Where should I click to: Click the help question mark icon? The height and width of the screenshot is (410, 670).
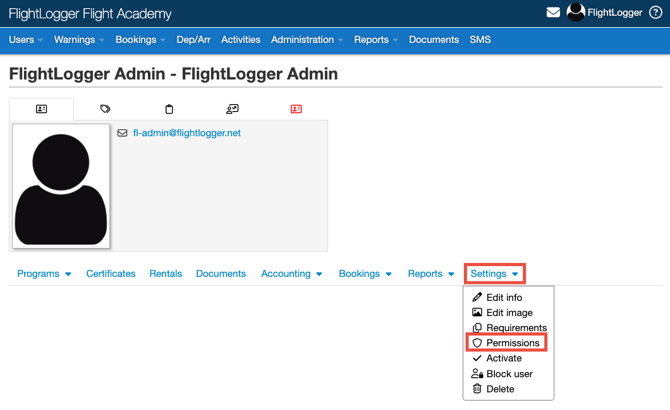(656, 13)
